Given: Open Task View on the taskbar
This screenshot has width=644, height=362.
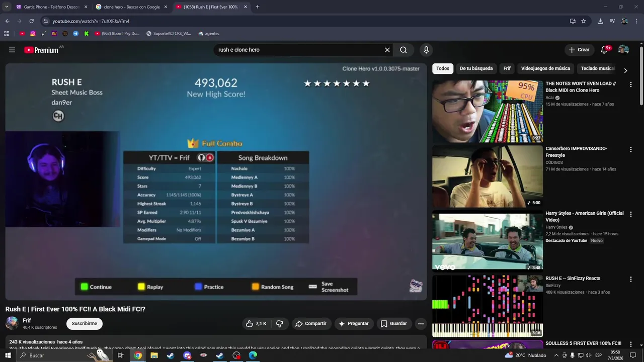Looking at the screenshot, I should 121,355.
